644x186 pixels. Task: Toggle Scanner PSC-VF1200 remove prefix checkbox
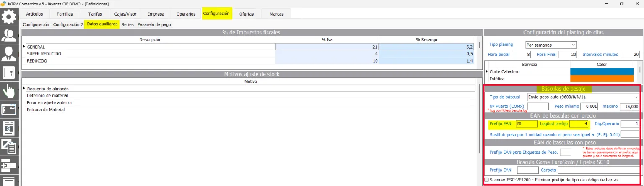coord(486,180)
